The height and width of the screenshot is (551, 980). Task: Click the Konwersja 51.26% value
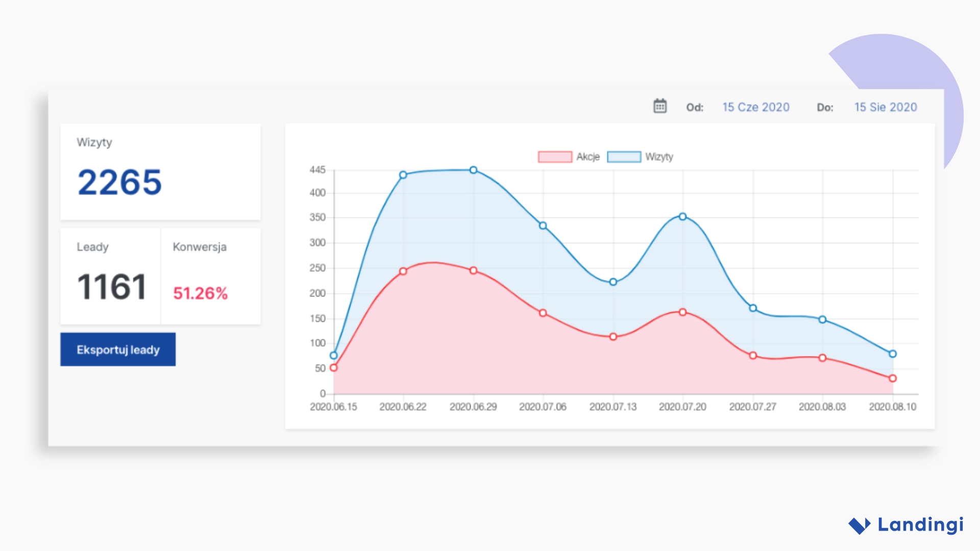pos(200,293)
